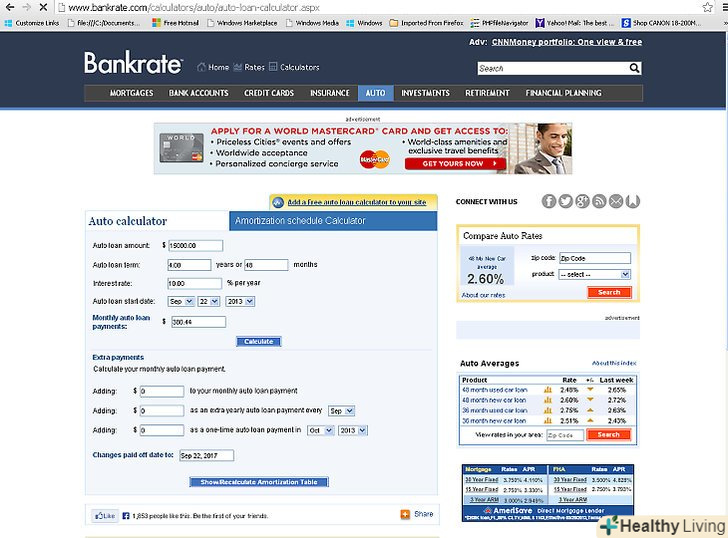Screen dimensions: 728x538
Task: Open Bankrate's Facebook social icon
Action: (x=549, y=201)
